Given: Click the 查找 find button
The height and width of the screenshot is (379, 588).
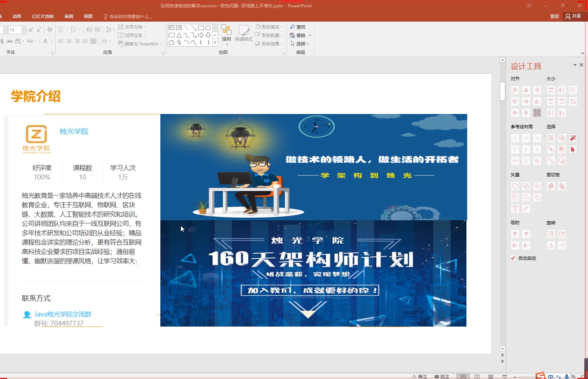Looking at the screenshot, I should pyautogui.click(x=298, y=27).
